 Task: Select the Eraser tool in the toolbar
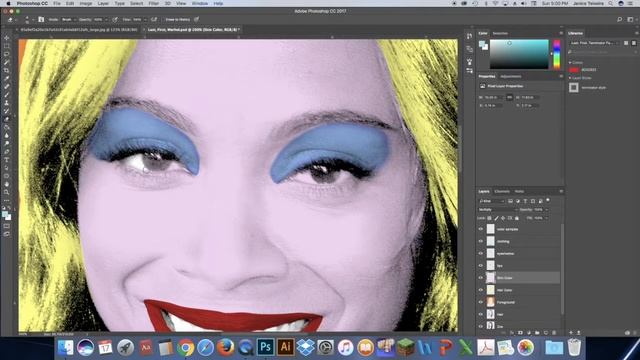(x=7, y=119)
